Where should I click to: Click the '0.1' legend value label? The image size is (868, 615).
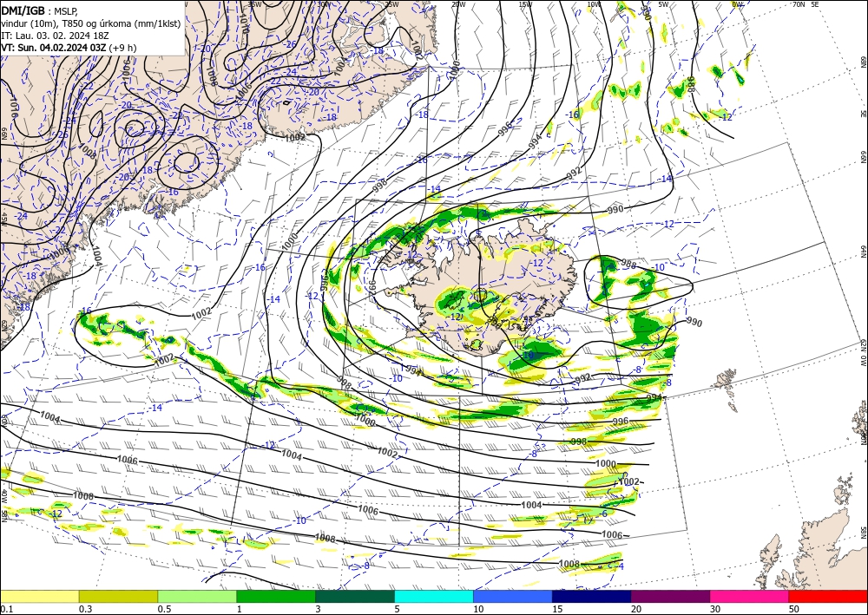click(x=7, y=609)
